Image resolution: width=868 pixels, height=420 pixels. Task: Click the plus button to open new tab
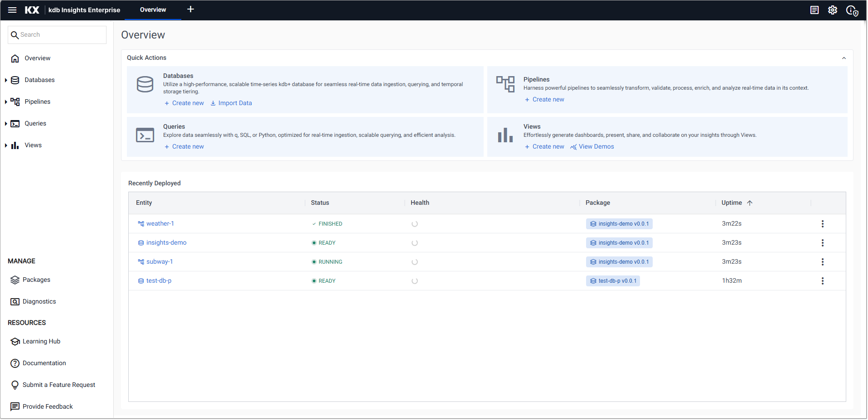[x=190, y=9]
